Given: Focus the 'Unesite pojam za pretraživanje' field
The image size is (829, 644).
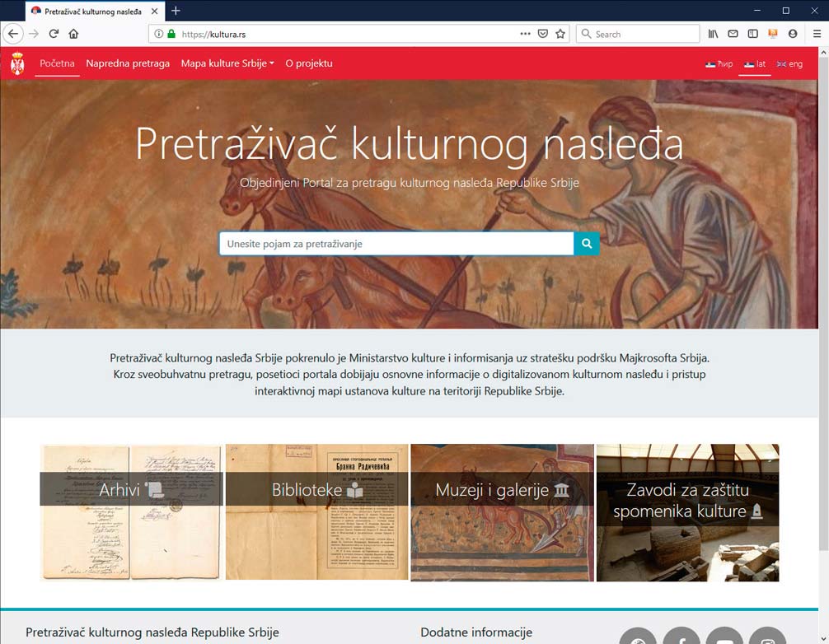Looking at the screenshot, I should 396,244.
